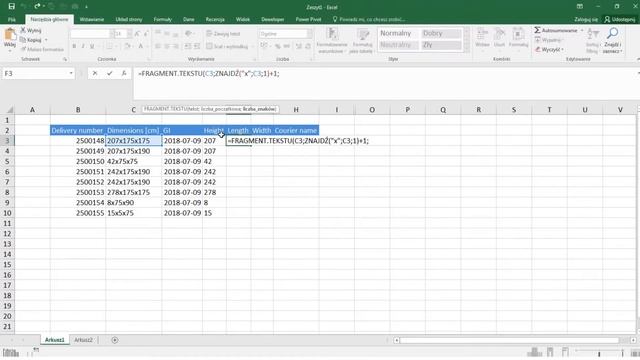Click the Usuń cells icon
Image resolution: width=640 pixels, height=360 pixels.
[499, 37]
